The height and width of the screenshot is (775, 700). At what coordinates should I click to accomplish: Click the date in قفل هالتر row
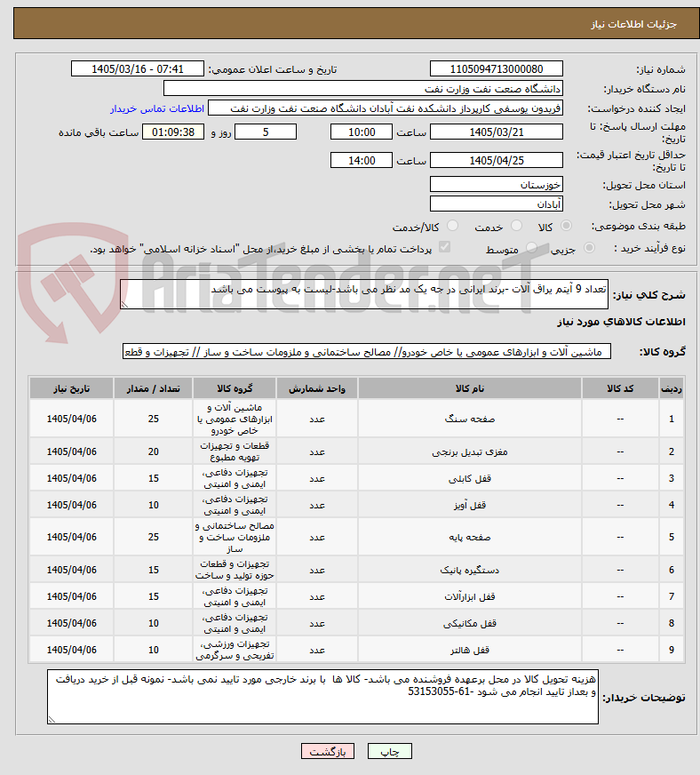[x=71, y=650]
